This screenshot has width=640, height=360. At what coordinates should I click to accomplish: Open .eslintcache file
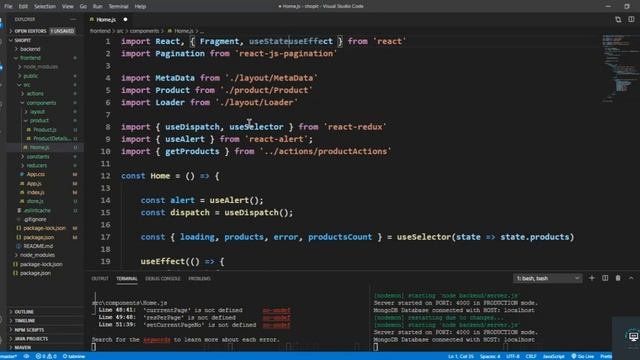click(x=37, y=210)
